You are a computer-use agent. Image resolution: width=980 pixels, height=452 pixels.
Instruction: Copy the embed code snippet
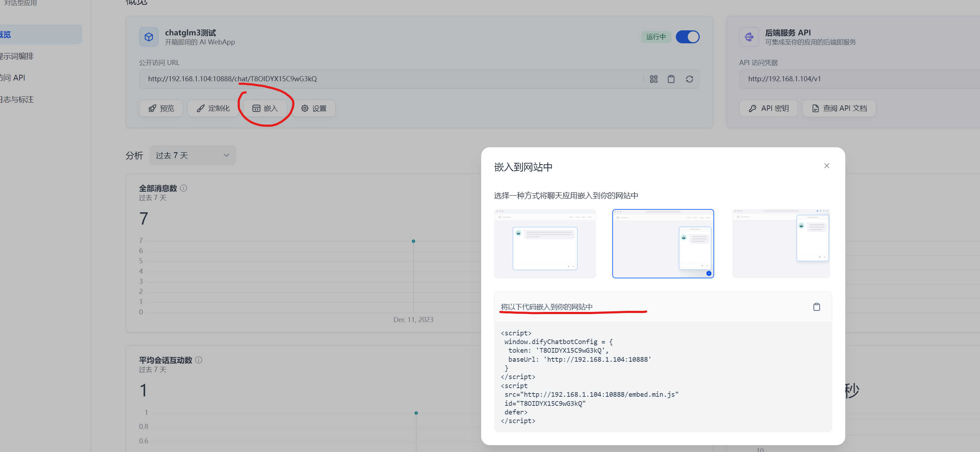(816, 307)
